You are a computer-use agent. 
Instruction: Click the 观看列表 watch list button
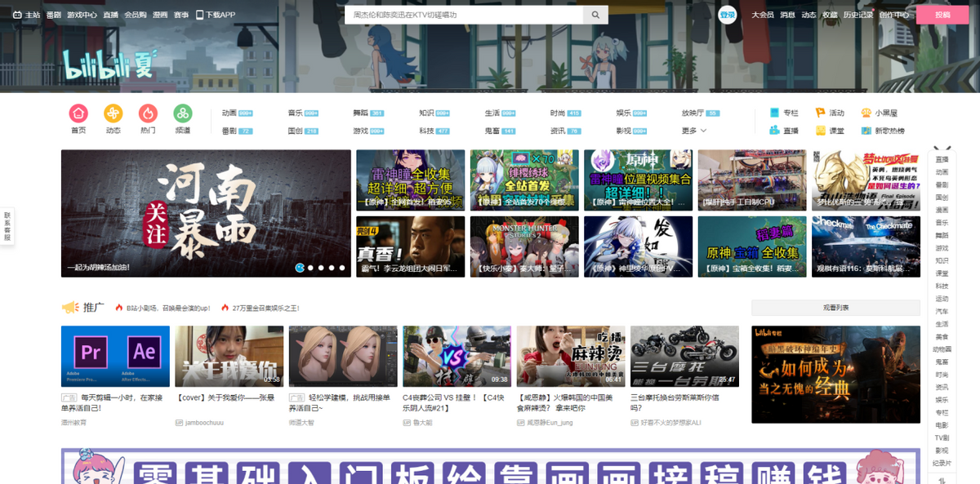(x=835, y=308)
